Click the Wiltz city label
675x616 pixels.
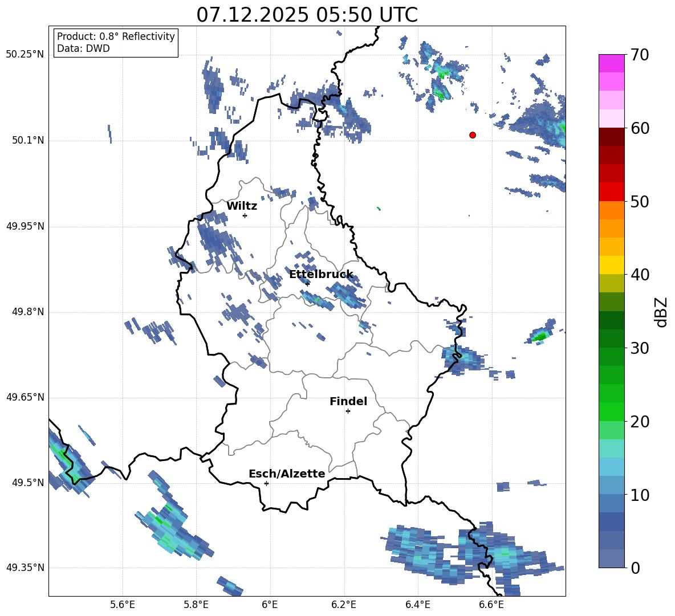point(242,206)
